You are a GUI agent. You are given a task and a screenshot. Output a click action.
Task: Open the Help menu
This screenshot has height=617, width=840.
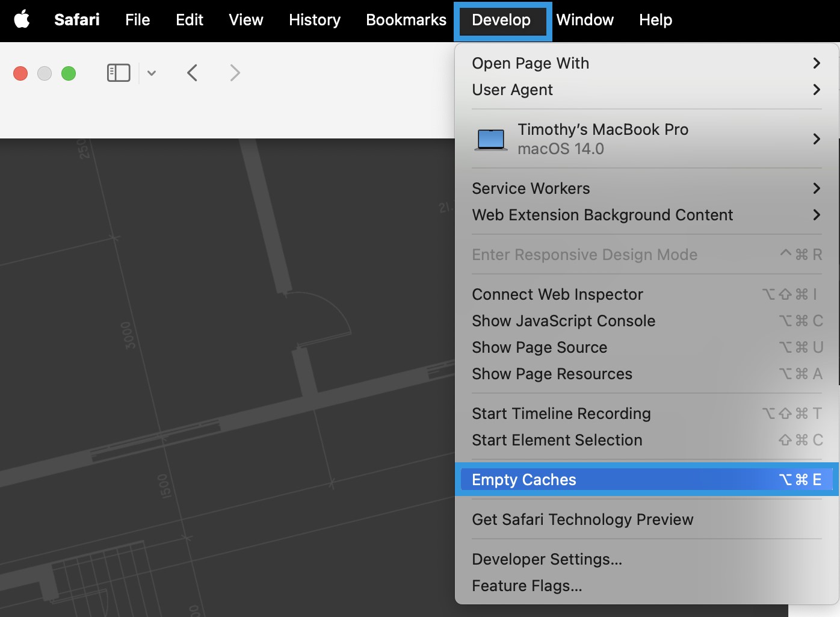pos(655,20)
